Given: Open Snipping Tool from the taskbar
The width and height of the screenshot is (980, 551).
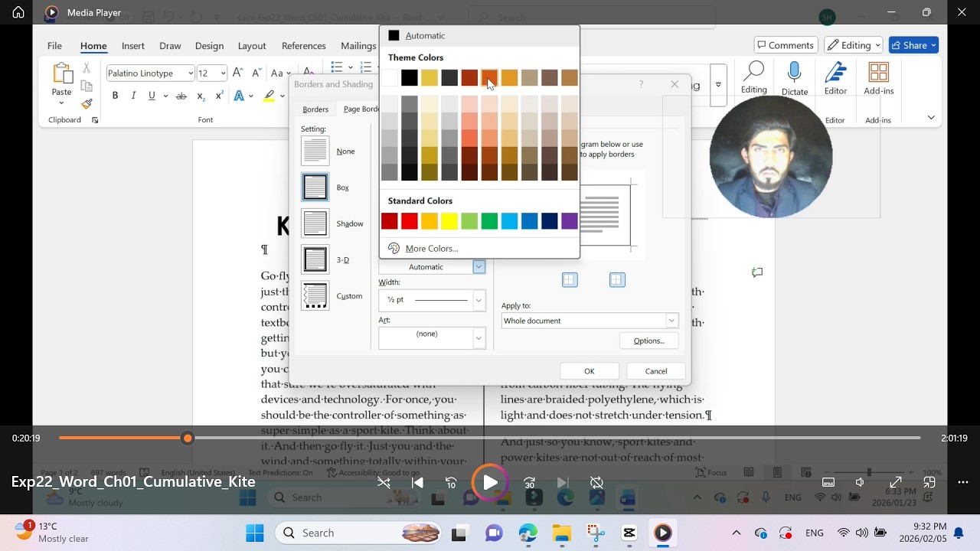Looking at the screenshot, I should click(596, 533).
